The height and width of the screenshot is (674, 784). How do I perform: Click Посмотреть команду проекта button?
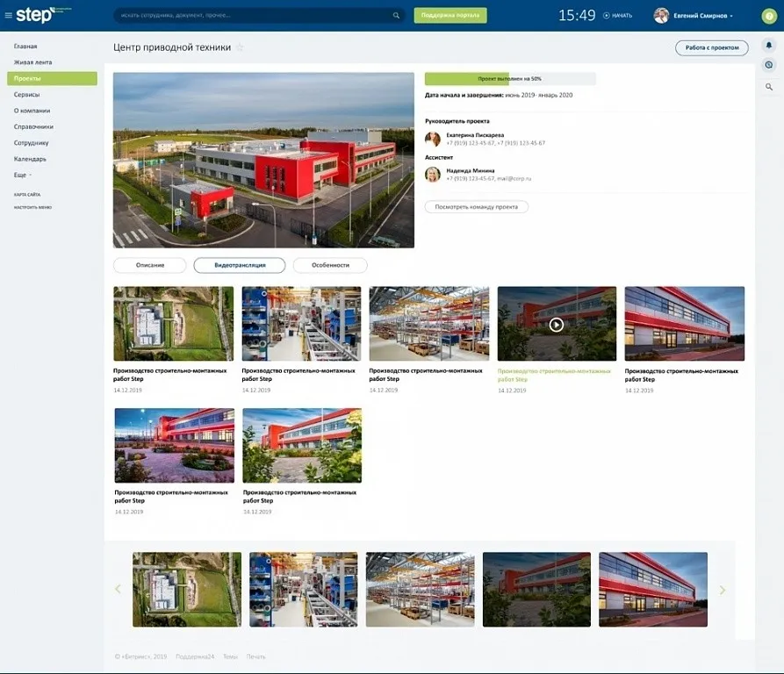(476, 207)
